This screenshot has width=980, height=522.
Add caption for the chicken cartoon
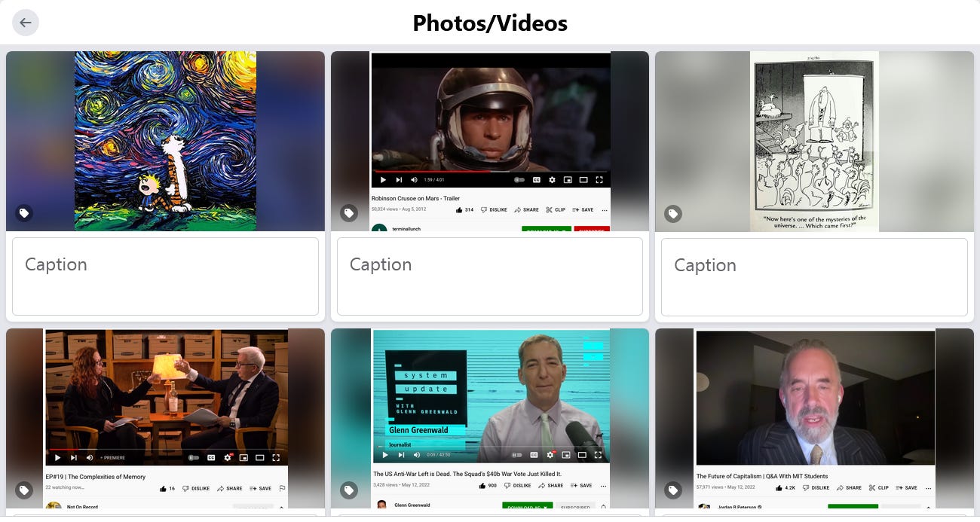pyautogui.click(x=814, y=277)
